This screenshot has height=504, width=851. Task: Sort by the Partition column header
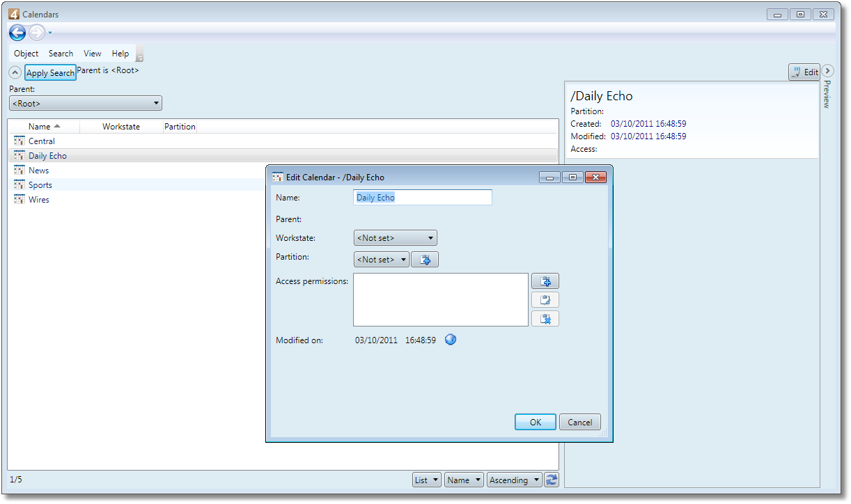click(180, 127)
